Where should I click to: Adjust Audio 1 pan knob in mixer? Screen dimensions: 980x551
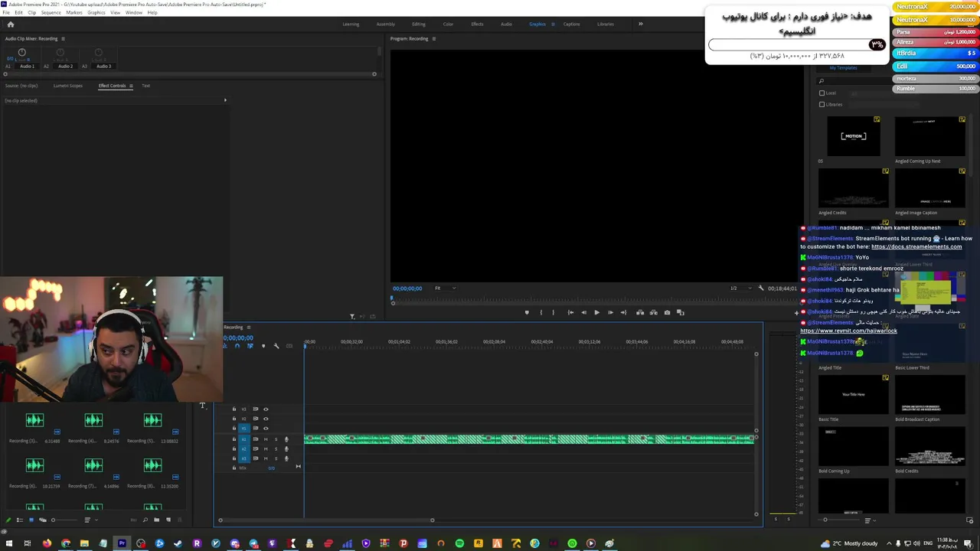21,53
